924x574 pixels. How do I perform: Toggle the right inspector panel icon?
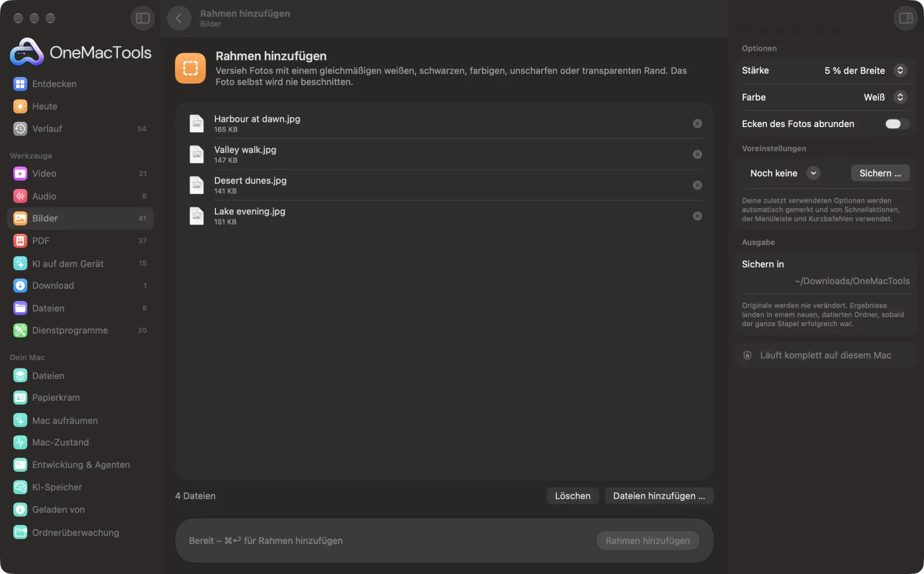(906, 18)
